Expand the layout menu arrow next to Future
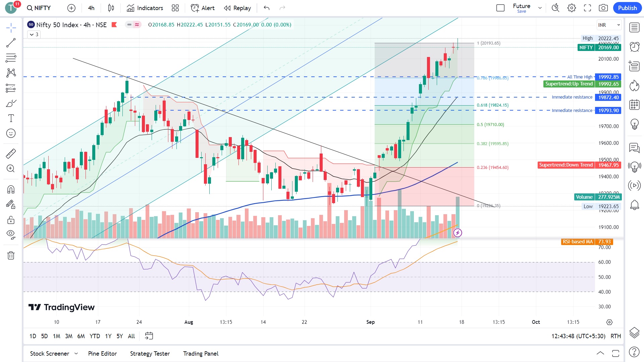Viewport: 644px width, 362px height. (540, 8)
